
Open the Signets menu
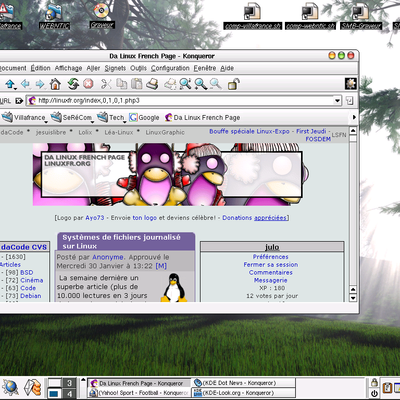115,68
